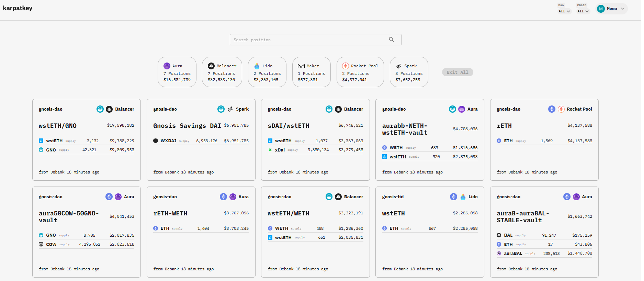Click the $19,598,182 total value

pos(121,125)
